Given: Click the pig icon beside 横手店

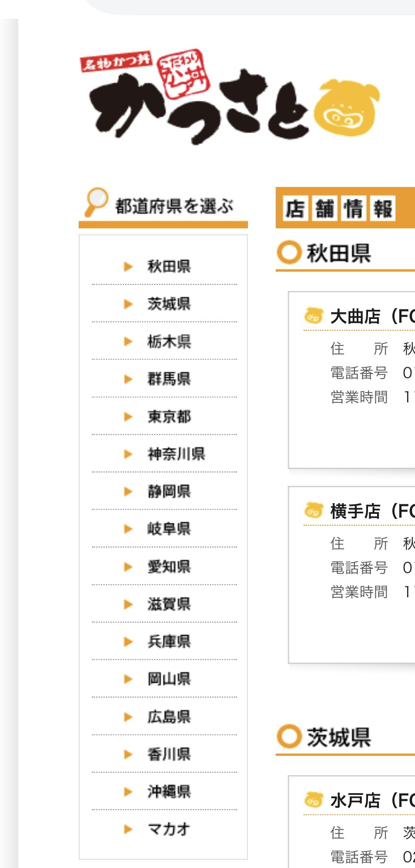Looking at the screenshot, I should (x=310, y=510).
